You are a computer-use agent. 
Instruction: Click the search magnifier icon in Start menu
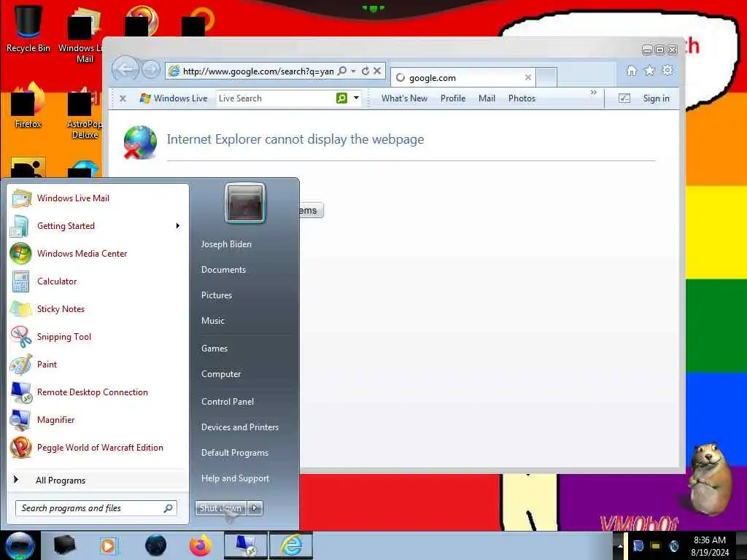click(x=168, y=508)
